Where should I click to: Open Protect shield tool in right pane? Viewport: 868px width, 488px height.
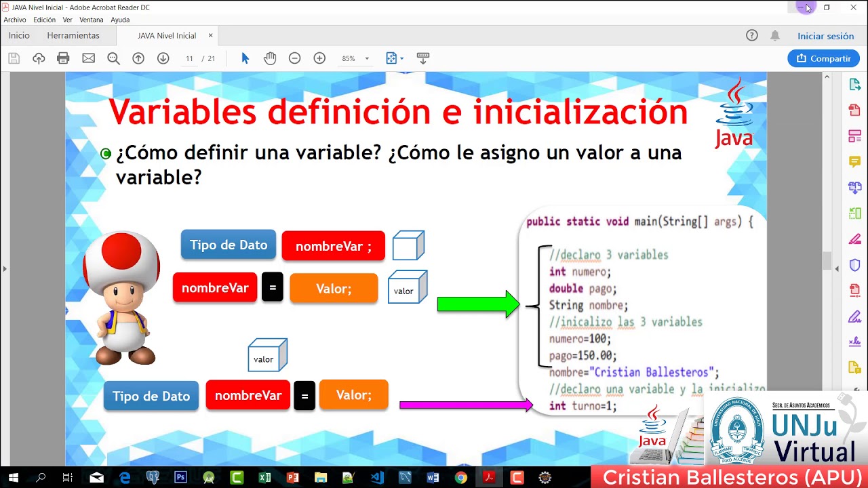pos(854,264)
